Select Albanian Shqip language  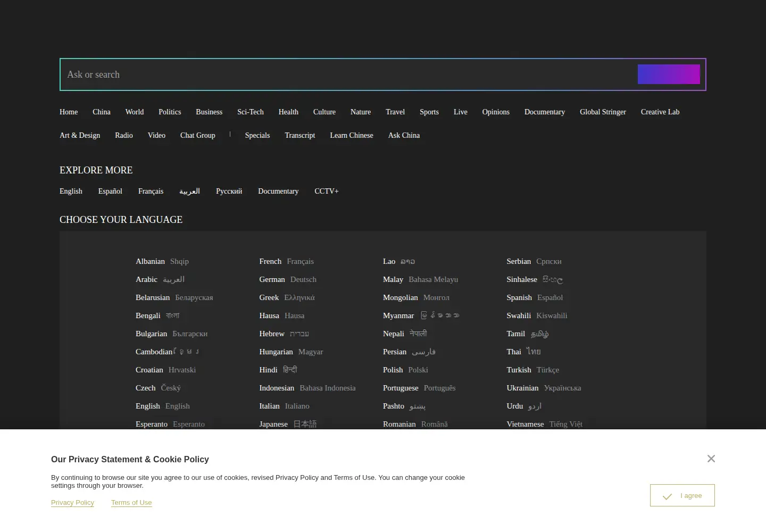pyautogui.click(x=162, y=261)
